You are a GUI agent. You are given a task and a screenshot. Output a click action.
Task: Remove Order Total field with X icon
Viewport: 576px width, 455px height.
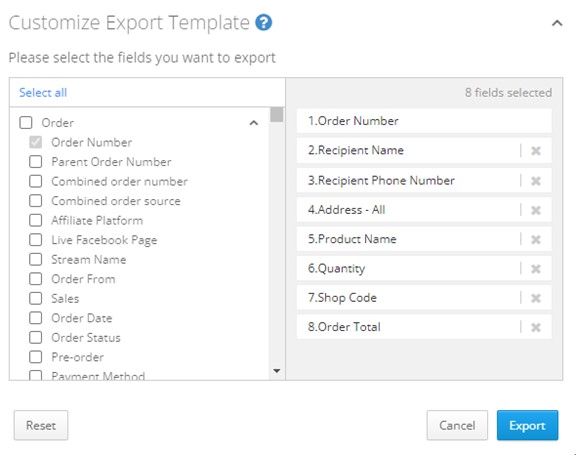coord(536,327)
